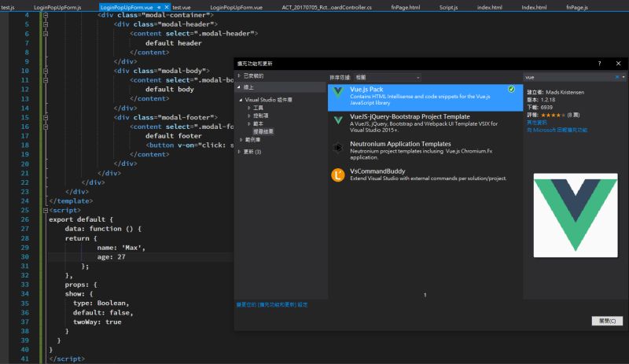Screen dimensions: 629x364
Task: Open the 排序依據 sort-by dropdown
Action: [x=388, y=77]
